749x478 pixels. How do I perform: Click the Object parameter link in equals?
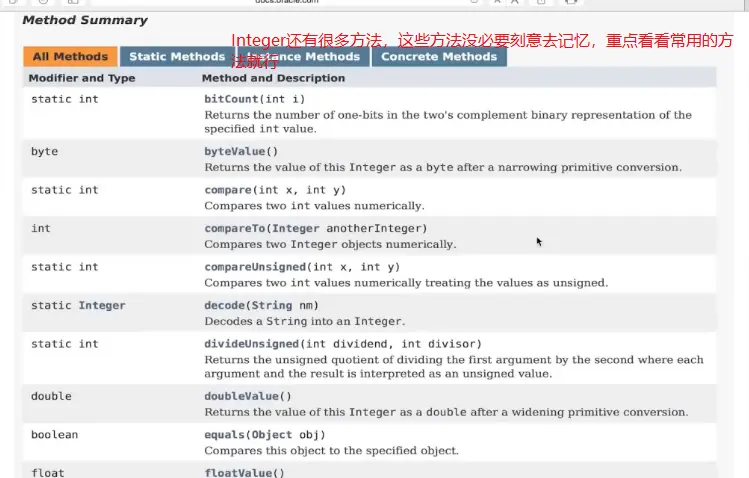tap(272, 435)
